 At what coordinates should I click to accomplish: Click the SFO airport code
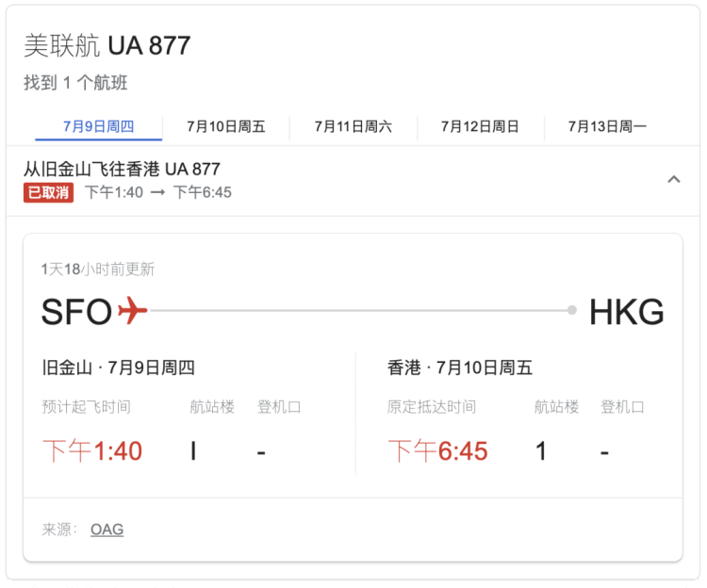[76, 312]
